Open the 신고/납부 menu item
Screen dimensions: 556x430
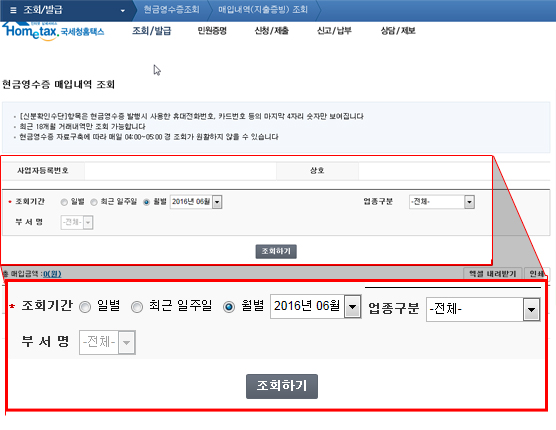click(x=334, y=31)
